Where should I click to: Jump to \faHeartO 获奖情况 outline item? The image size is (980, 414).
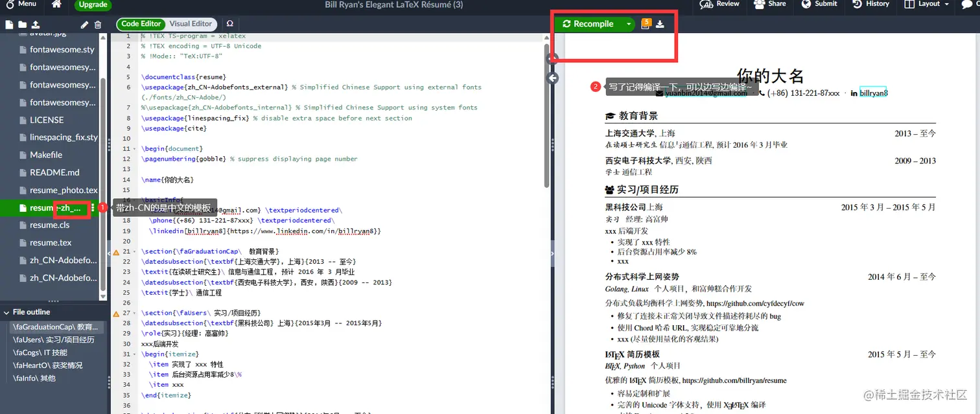pyautogui.click(x=47, y=365)
